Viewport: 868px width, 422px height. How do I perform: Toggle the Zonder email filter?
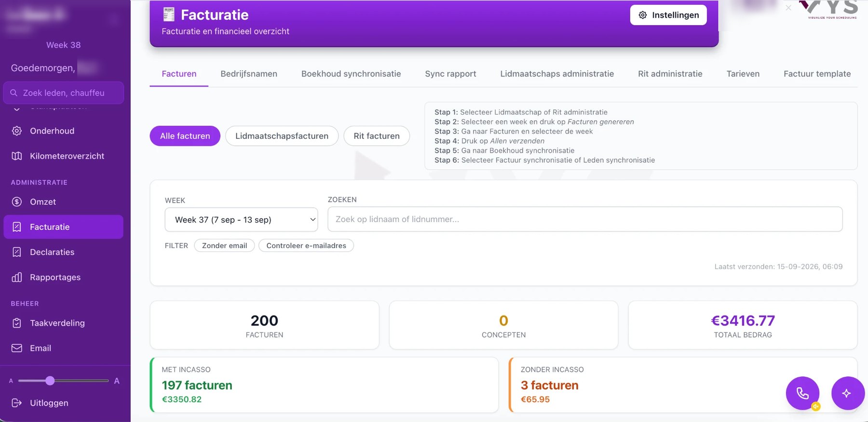(x=224, y=246)
